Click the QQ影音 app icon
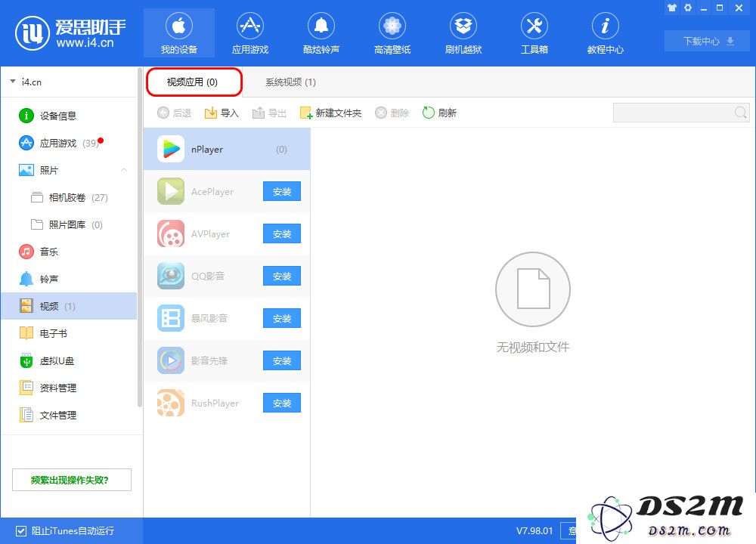Image resolution: width=756 pixels, height=544 pixels. coord(171,276)
